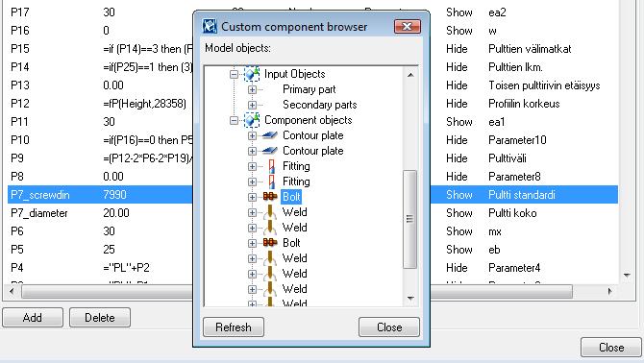Click the icon of the highlighted Bolt row
Screen dimensions: 644x363
tap(270, 197)
